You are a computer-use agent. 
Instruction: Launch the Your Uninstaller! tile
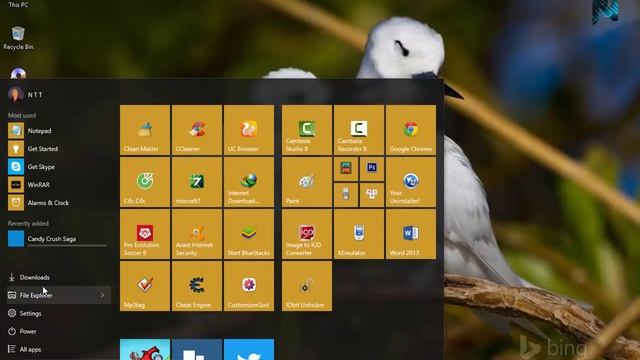pos(411,182)
